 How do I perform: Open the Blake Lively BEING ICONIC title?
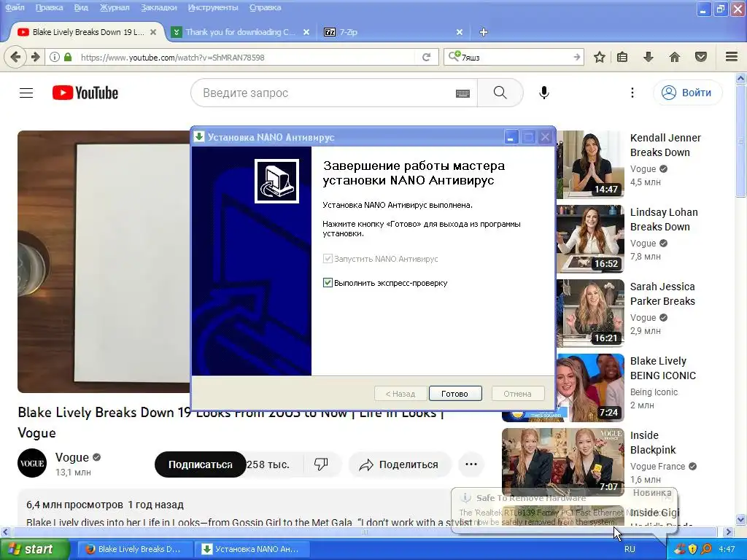[x=662, y=368]
